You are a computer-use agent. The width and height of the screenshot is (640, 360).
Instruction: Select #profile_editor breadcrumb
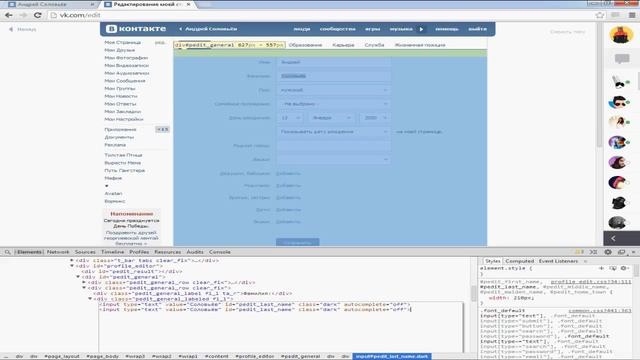click(254, 356)
